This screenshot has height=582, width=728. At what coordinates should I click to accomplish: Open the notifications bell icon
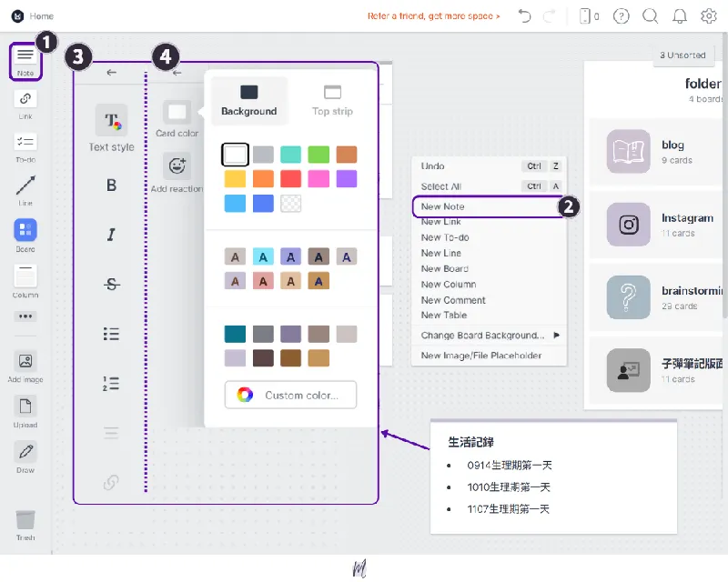(679, 16)
